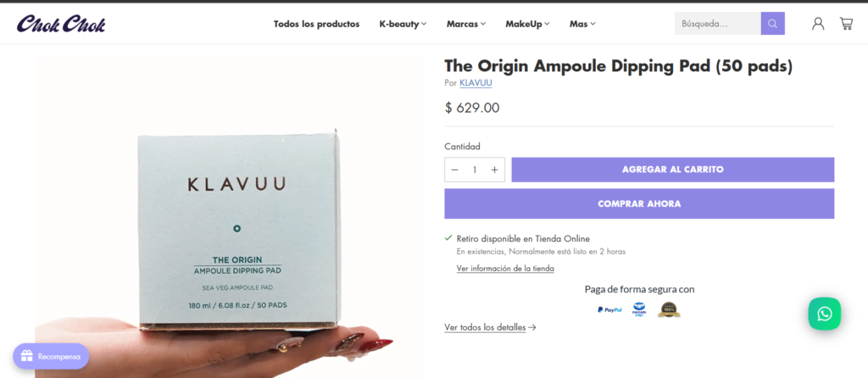Increase quantity with the plus button
This screenshot has width=868, height=378.
(x=494, y=170)
